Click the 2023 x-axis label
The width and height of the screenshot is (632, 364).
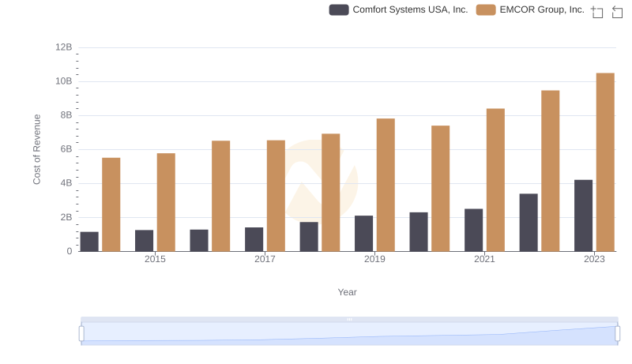tap(594, 259)
